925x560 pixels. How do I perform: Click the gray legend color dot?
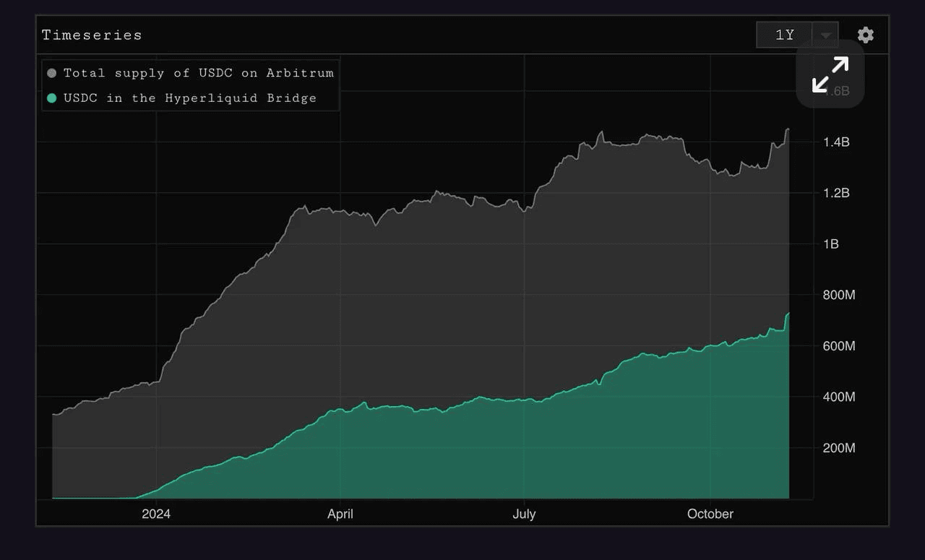click(51, 73)
